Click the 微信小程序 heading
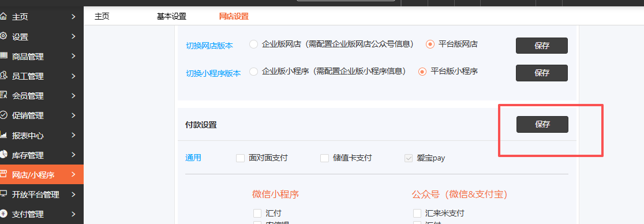The height and width of the screenshot is (224, 644). click(x=275, y=195)
